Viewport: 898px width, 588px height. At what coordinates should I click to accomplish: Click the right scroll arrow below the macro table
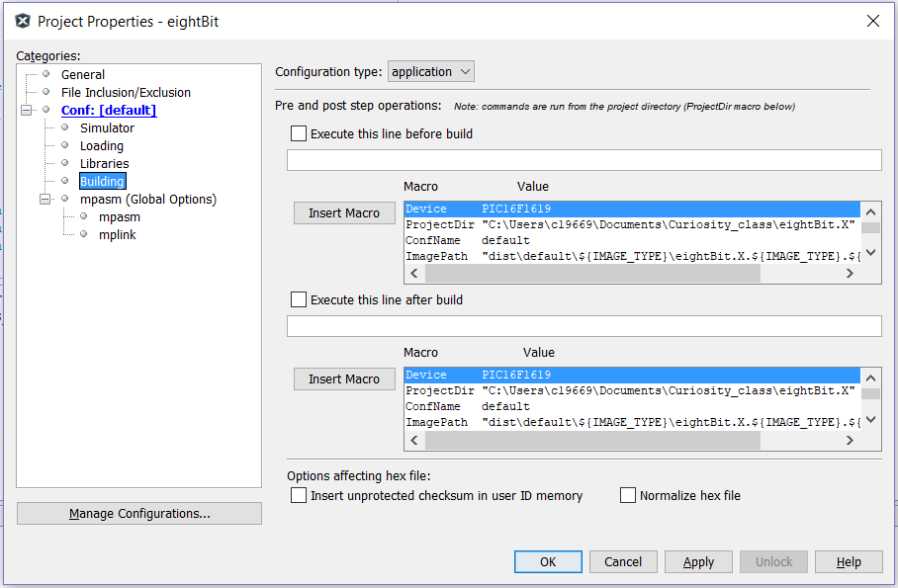click(849, 273)
